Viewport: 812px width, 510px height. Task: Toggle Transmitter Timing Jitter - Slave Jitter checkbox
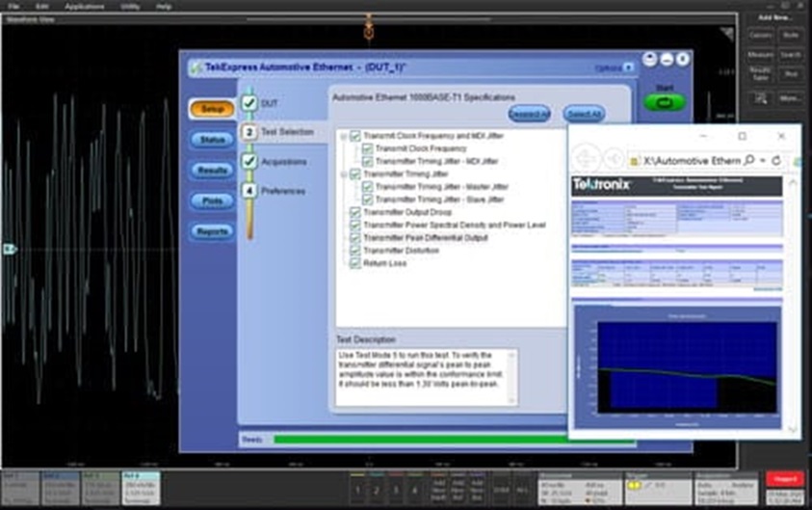[367, 200]
